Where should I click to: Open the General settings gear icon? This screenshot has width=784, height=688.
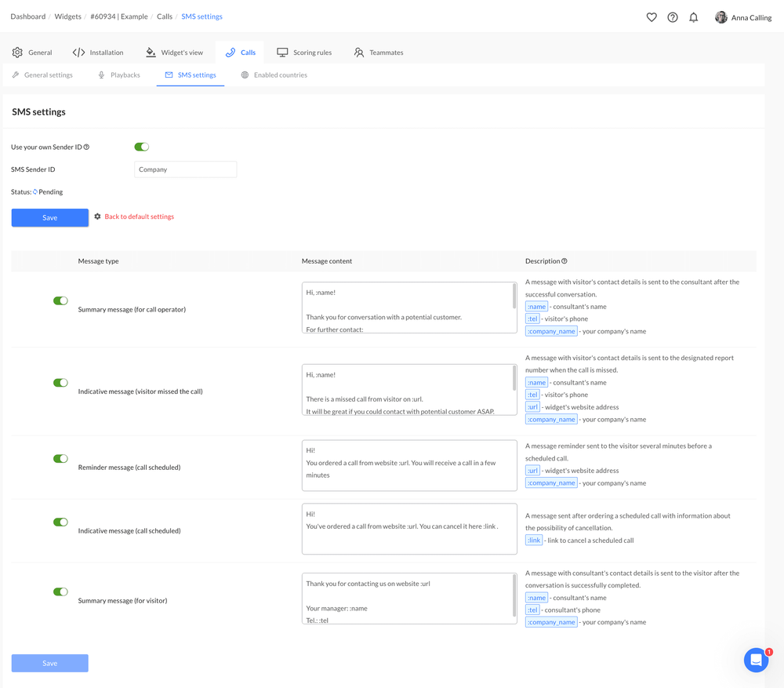coord(17,52)
